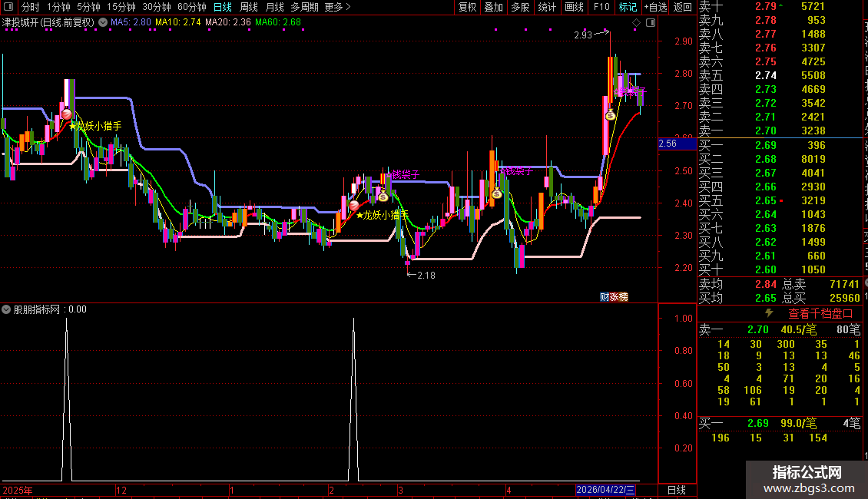Select the 2026/04/22 date marker on timeline
Viewport: 868px width, 499px height.
coord(605,490)
